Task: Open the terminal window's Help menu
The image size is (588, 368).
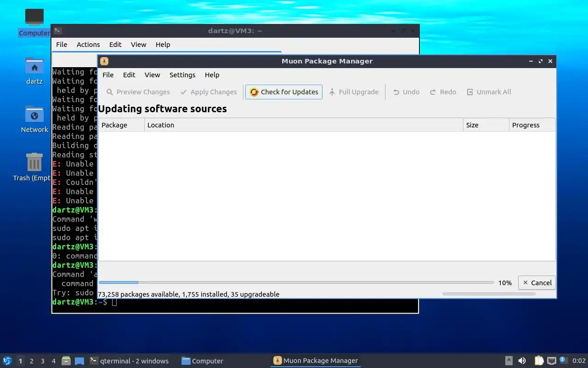Action: tap(163, 45)
